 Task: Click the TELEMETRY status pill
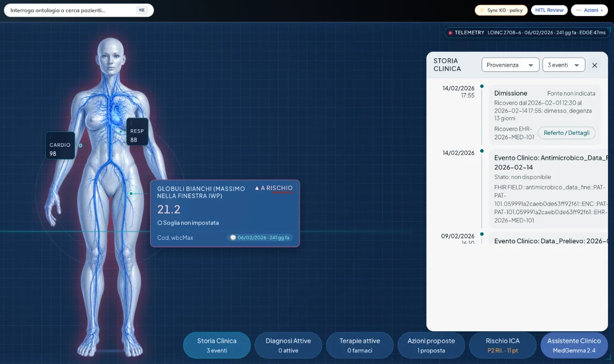(527, 33)
